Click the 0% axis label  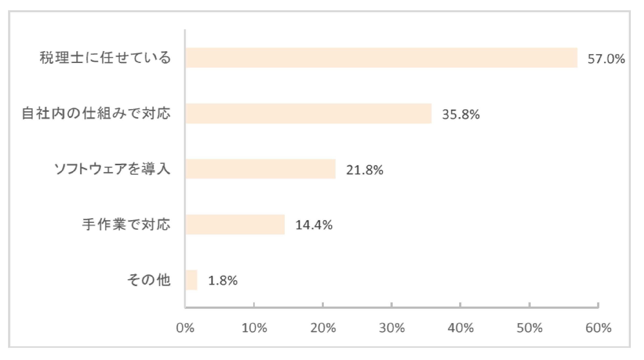tap(185, 328)
